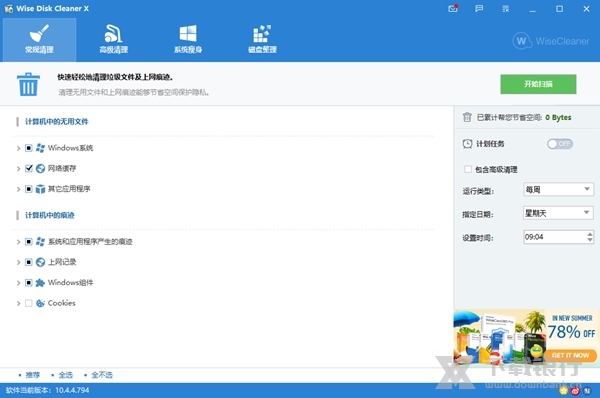This screenshot has width=600, height=398.
Task: Click the yellow smiley icon in status bar
Action: (x=564, y=390)
